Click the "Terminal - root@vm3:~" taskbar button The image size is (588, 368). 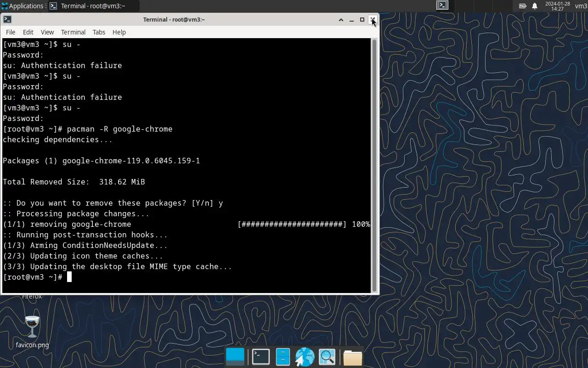coord(93,6)
